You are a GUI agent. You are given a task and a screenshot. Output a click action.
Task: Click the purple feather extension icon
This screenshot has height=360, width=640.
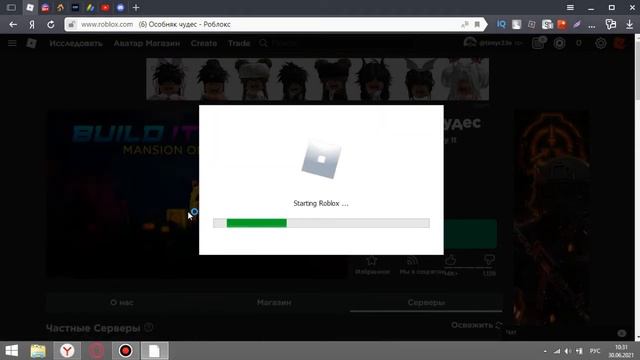(x=577, y=24)
